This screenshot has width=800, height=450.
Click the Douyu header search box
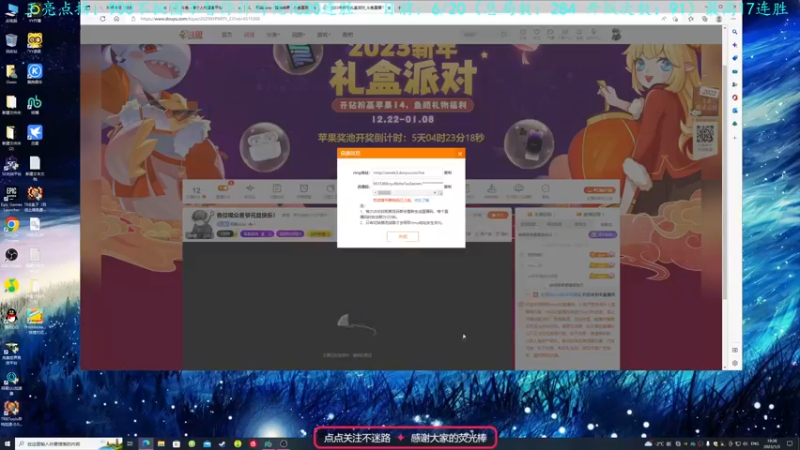tap(484, 35)
